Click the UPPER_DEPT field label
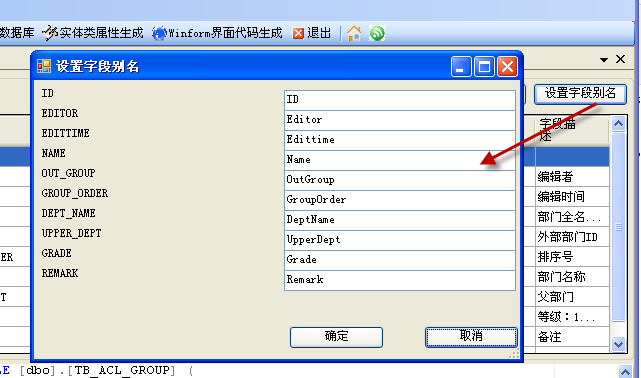The width and height of the screenshot is (641, 378). [x=72, y=233]
